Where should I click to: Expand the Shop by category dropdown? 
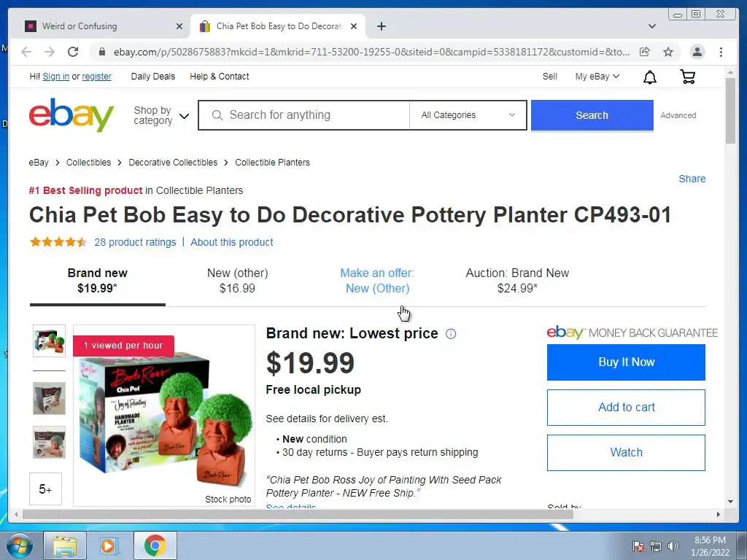pos(161,115)
